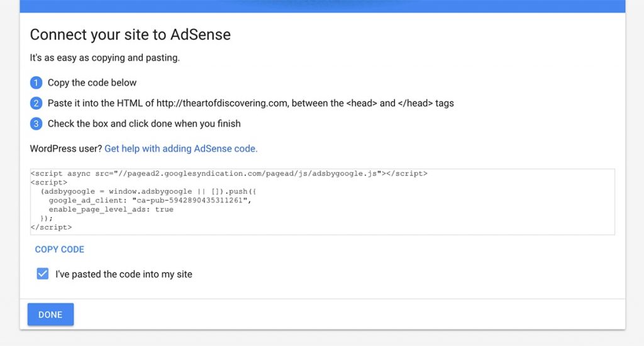Click "Check the box and click done" step text
This screenshot has height=346, width=644.
[x=144, y=124]
